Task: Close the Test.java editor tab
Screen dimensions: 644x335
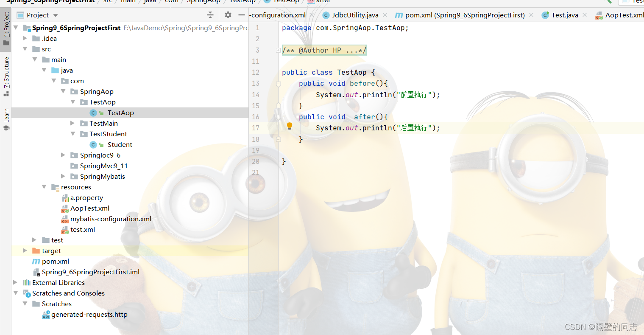Action: pyautogui.click(x=585, y=15)
